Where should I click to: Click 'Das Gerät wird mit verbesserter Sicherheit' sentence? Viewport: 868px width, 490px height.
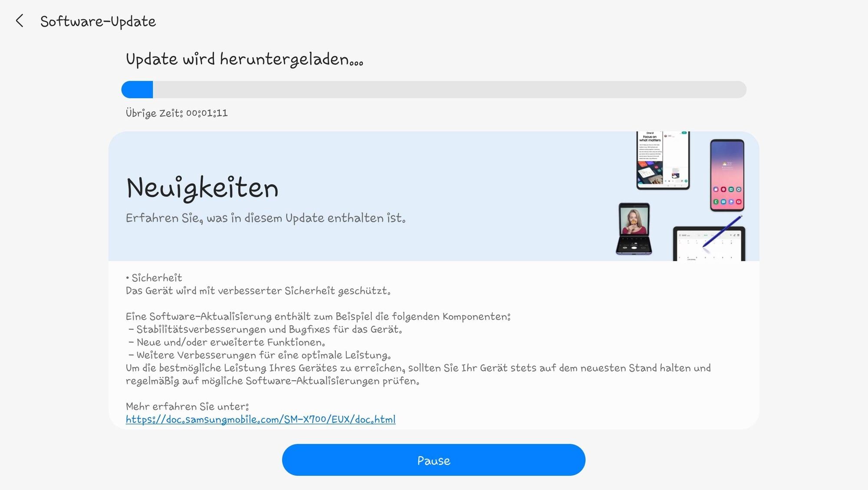[x=258, y=291]
